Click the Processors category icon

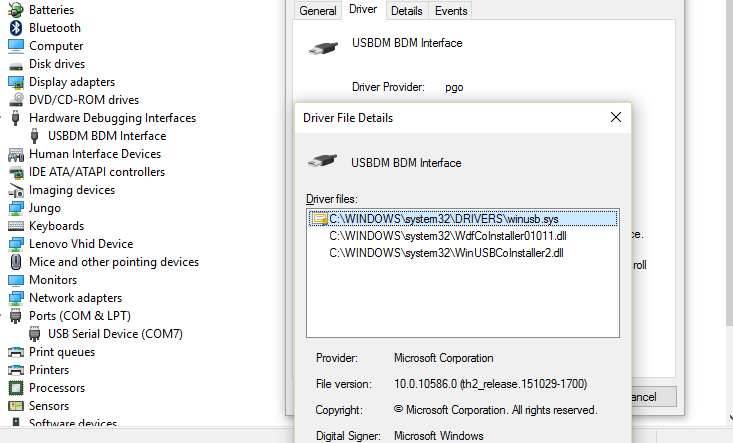click(16, 388)
